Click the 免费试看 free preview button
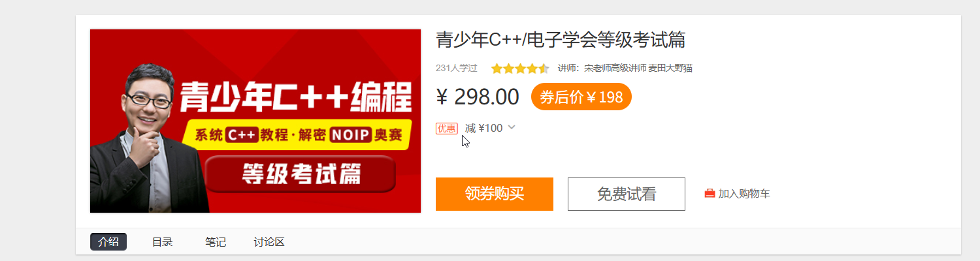 coord(627,194)
